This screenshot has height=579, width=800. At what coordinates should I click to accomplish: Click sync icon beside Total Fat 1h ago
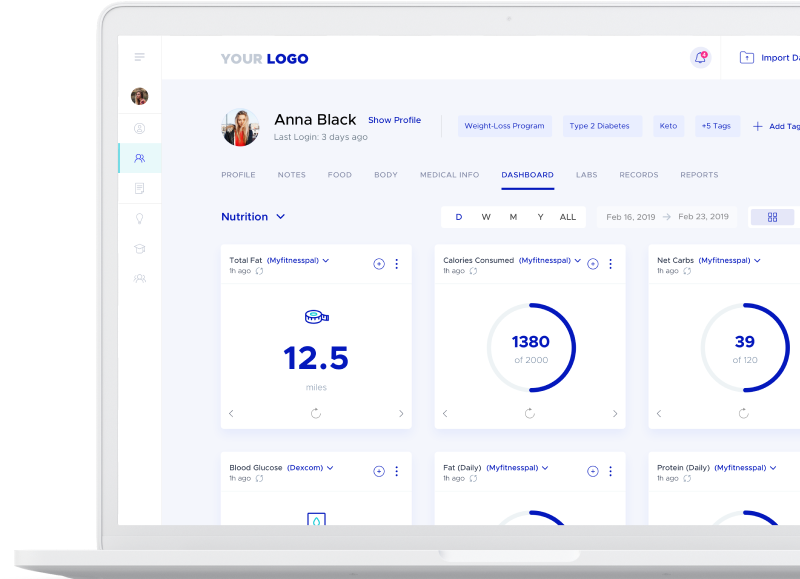259,271
